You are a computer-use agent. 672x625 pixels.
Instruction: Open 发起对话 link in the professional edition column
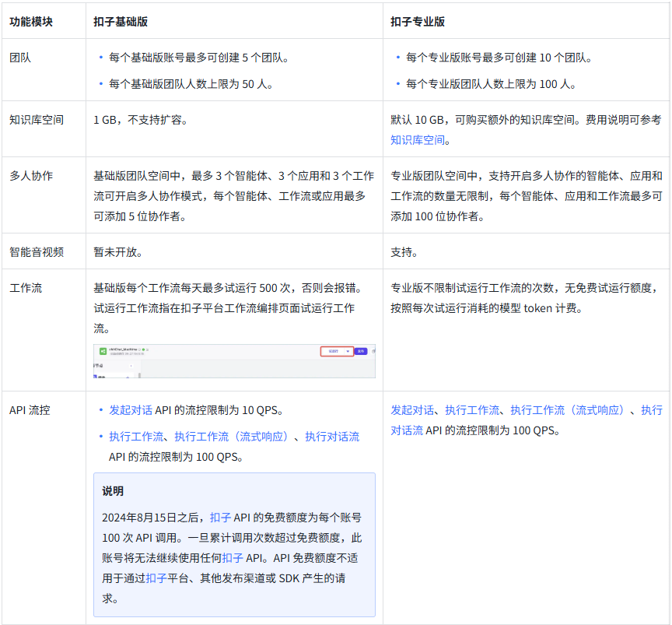click(x=412, y=410)
